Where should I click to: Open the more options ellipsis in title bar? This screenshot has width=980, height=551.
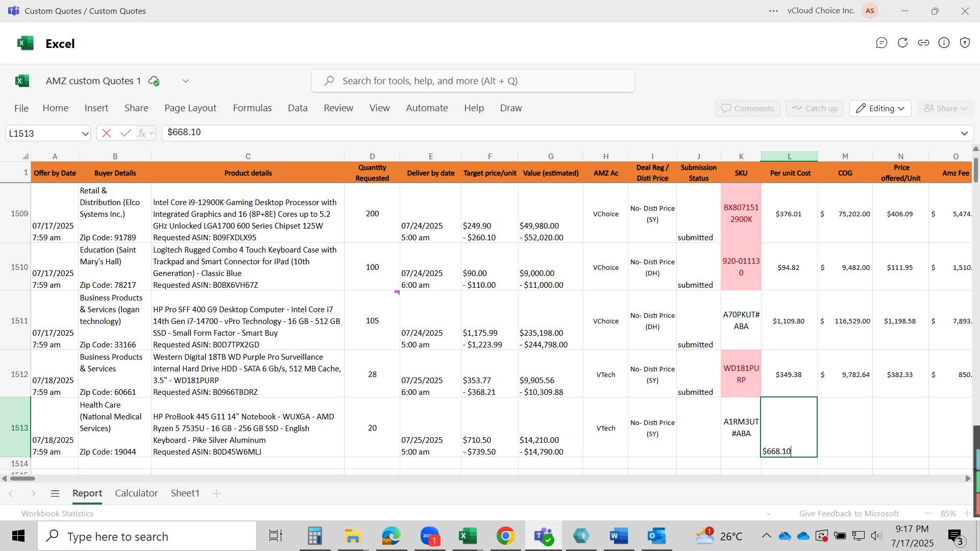774,11
